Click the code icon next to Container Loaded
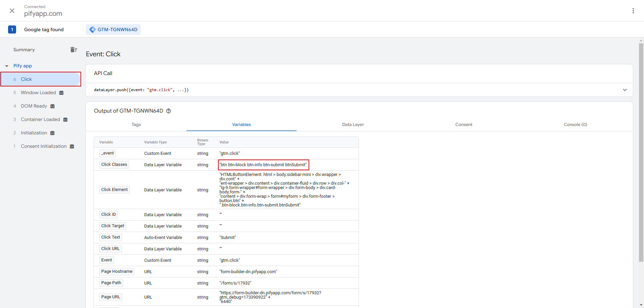 (x=65, y=120)
